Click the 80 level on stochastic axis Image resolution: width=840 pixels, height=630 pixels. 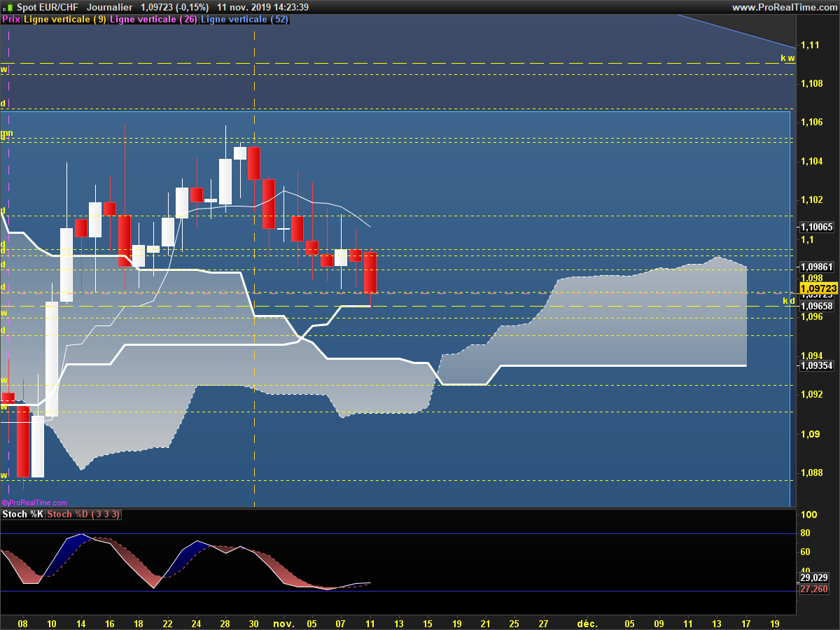[806, 533]
